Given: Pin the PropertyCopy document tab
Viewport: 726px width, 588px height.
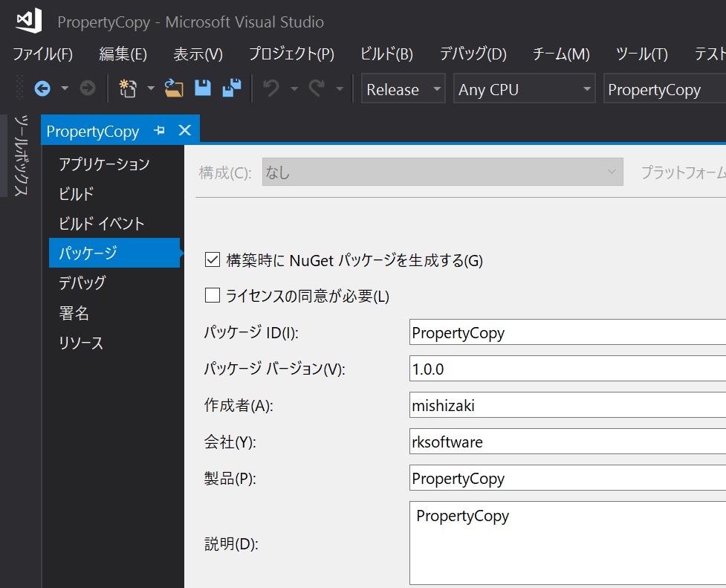Looking at the screenshot, I should (159, 131).
